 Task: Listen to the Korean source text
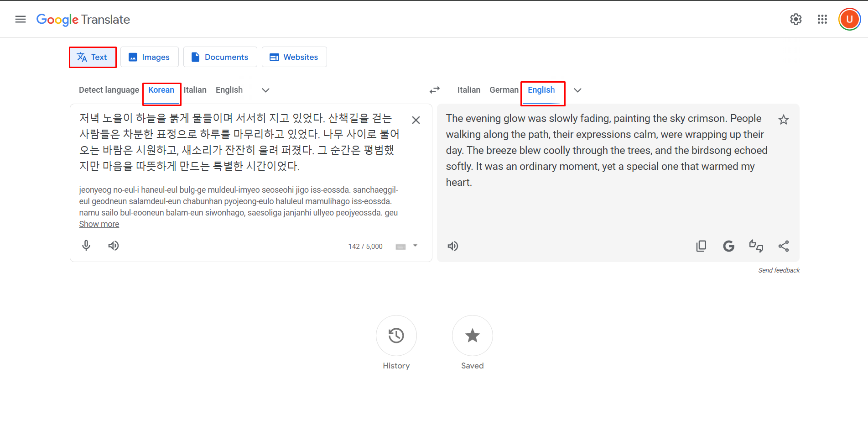(114, 246)
